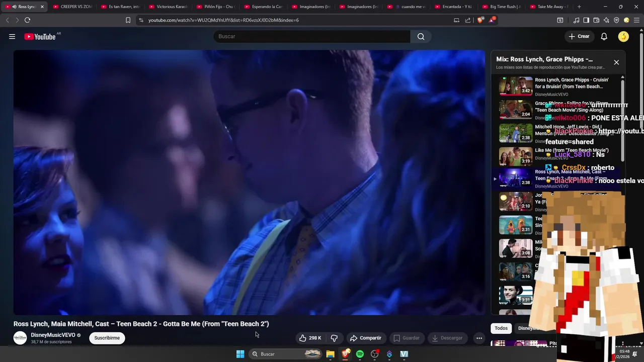This screenshot has width=644, height=362.
Task: Open Spotify from the taskbar
Action: click(360, 354)
